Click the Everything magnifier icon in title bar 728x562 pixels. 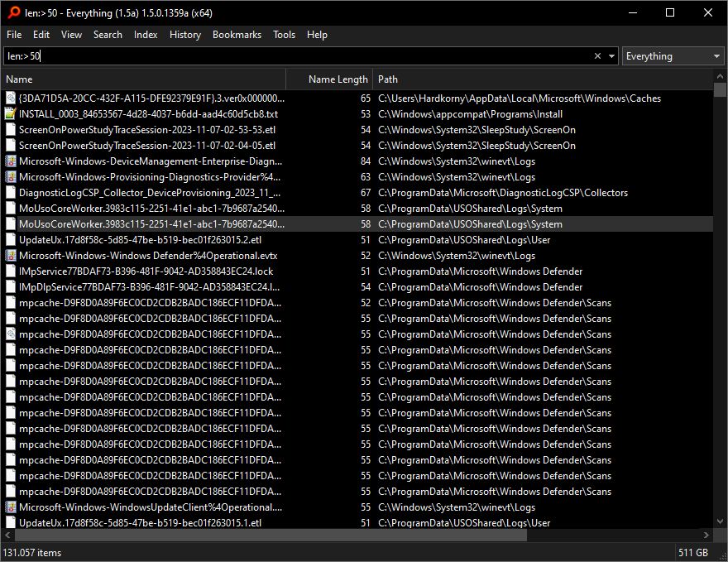14,12
